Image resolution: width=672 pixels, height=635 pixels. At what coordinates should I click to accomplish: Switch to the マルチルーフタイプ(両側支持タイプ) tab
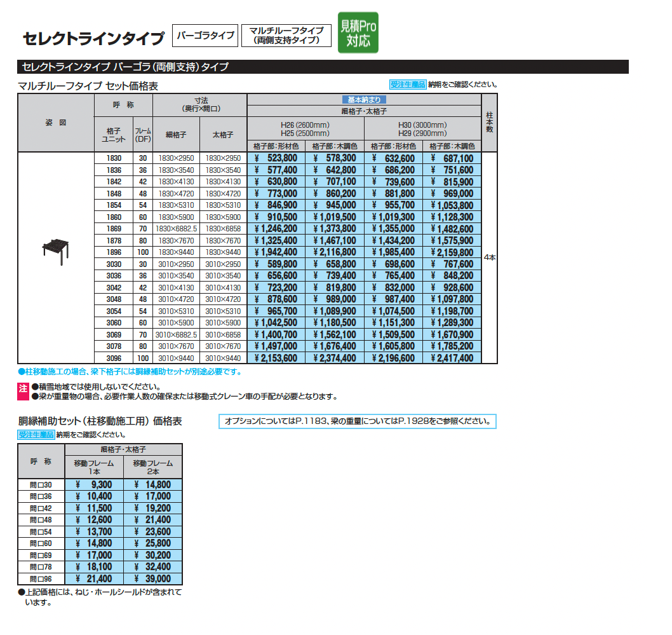pos(285,35)
